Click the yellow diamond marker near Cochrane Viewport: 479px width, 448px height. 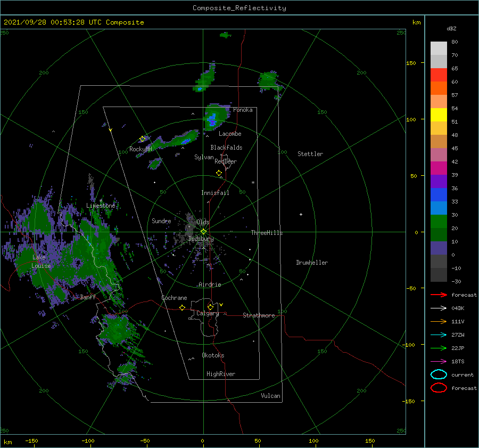pos(182,307)
